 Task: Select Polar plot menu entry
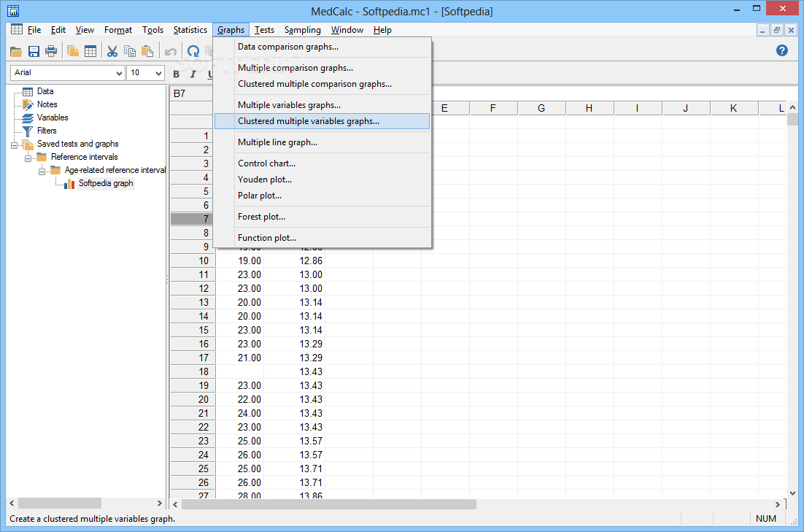(x=322, y=196)
